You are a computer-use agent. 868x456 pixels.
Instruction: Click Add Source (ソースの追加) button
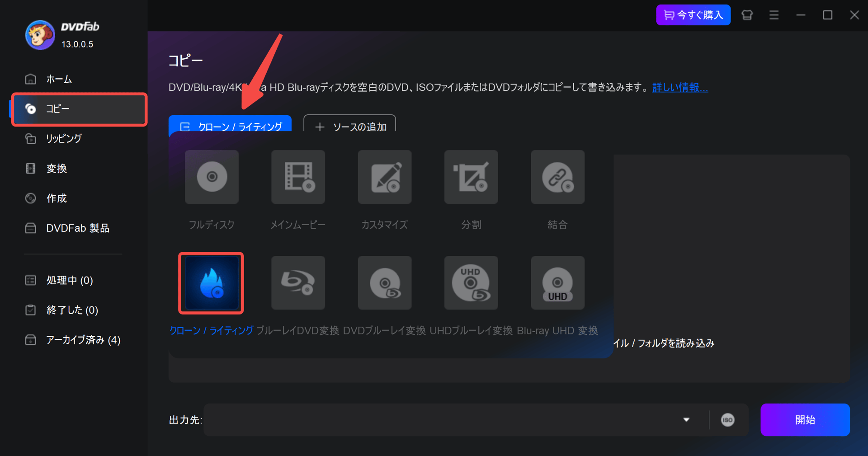pyautogui.click(x=349, y=123)
